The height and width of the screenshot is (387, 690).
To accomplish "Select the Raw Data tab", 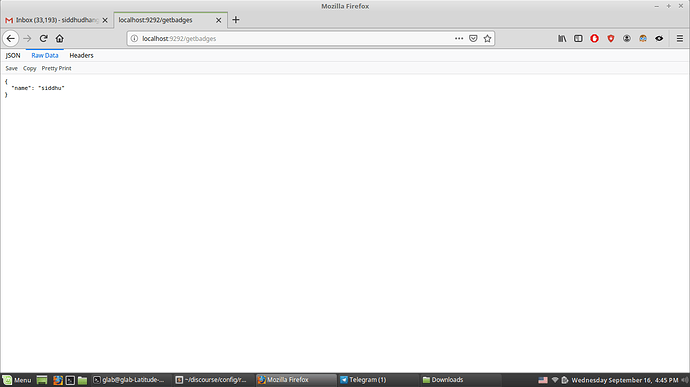I will [45, 55].
